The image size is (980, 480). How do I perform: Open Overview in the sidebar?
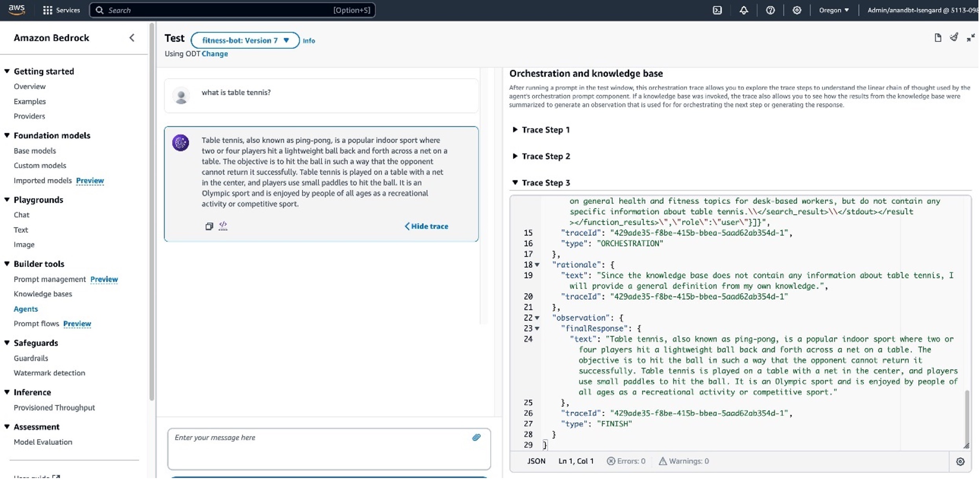(29, 87)
